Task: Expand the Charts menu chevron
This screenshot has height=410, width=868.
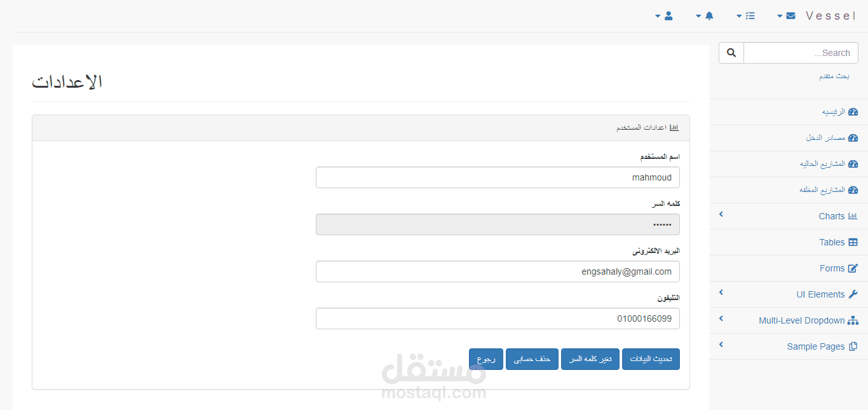Action: pyautogui.click(x=721, y=215)
